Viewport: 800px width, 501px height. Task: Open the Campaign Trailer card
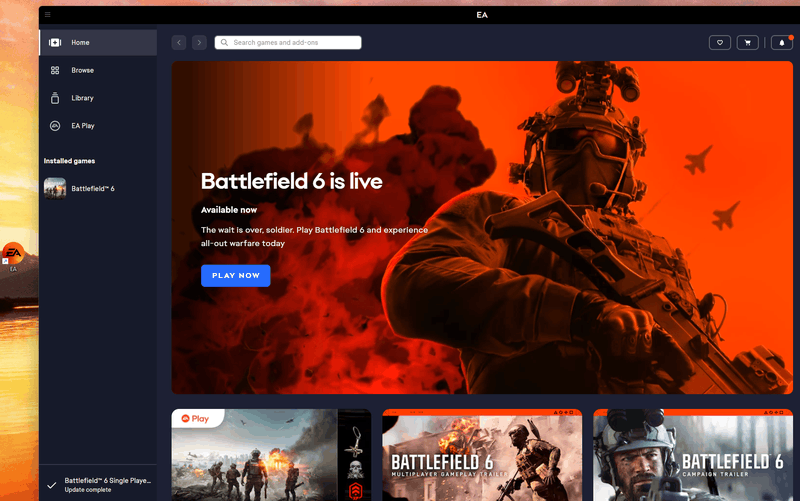[x=693, y=455]
